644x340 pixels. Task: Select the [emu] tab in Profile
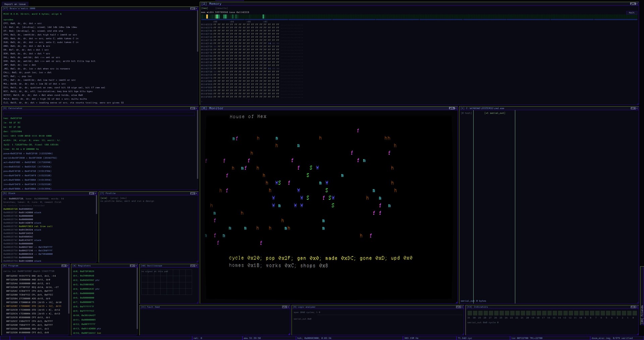coord(123,198)
